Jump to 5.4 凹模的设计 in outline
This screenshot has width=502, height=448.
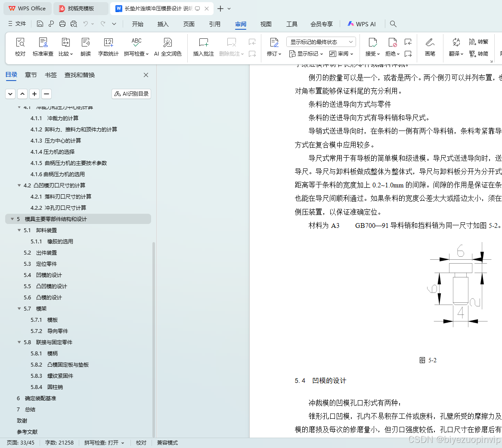(43, 275)
